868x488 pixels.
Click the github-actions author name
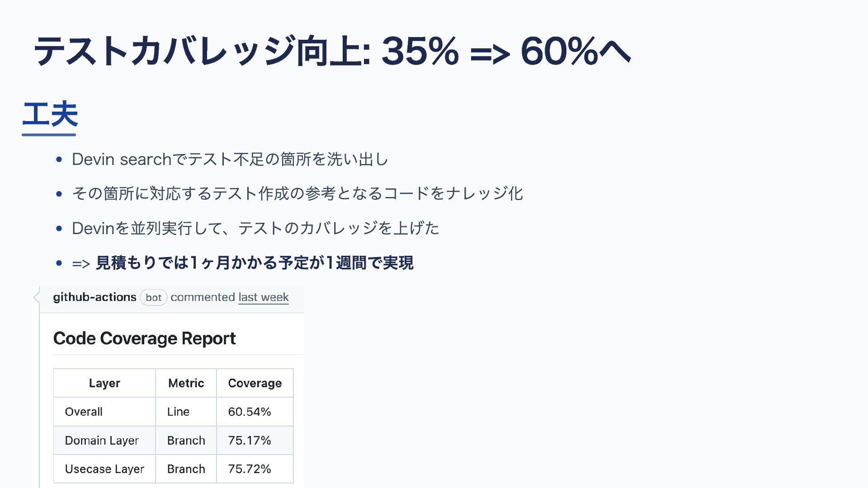coord(94,297)
